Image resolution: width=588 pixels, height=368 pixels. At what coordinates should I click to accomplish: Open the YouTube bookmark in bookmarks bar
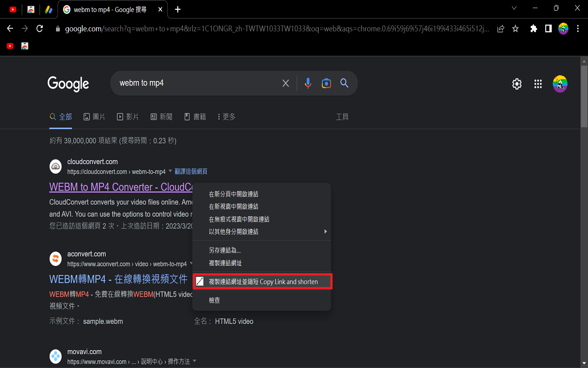10,46
